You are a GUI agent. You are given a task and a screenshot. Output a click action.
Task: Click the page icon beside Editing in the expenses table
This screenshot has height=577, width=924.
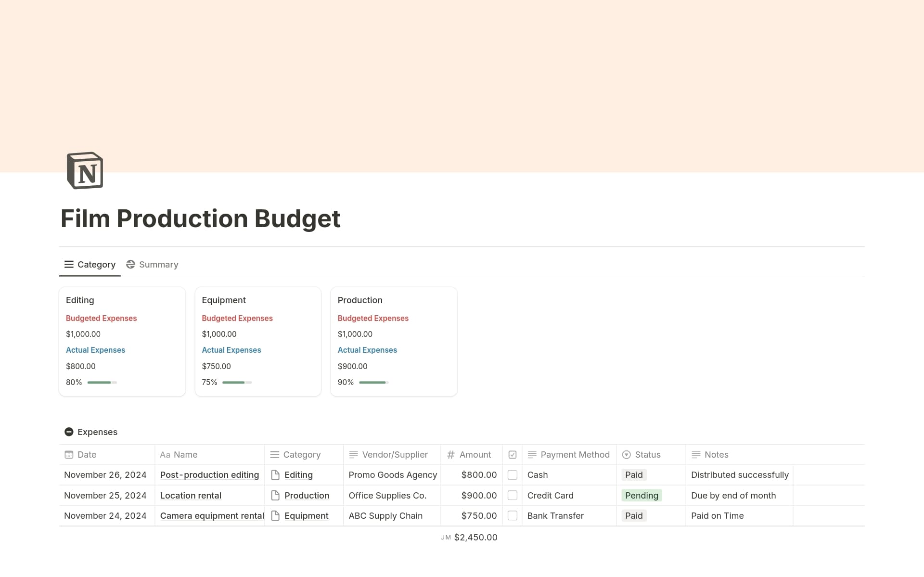(275, 475)
